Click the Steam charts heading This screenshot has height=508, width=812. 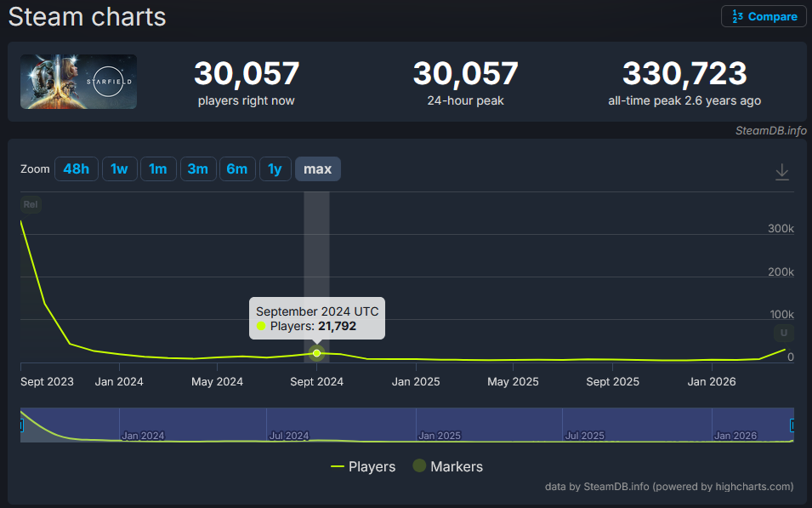coord(88,16)
